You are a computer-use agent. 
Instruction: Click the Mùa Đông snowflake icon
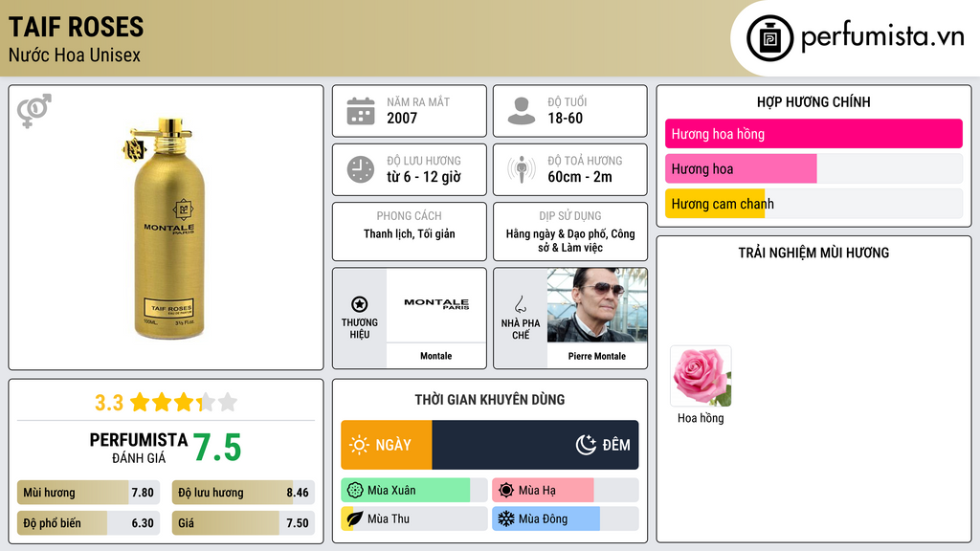point(506,519)
